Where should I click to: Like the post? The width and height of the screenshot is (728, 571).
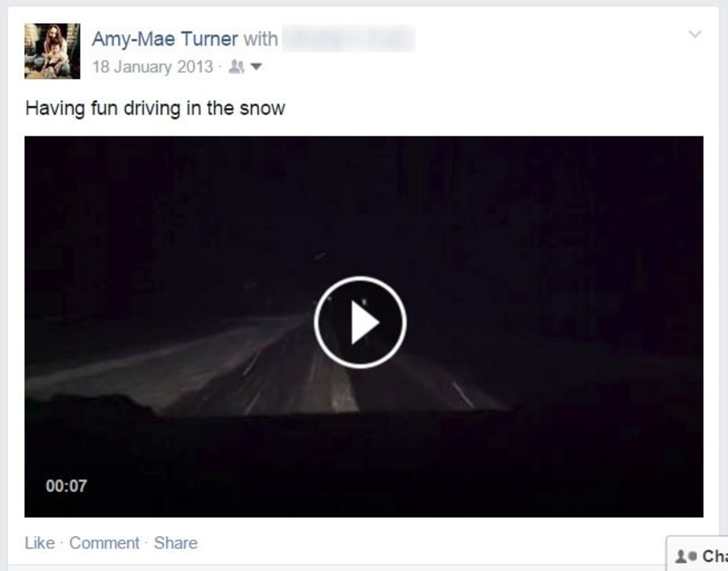(39, 543)
